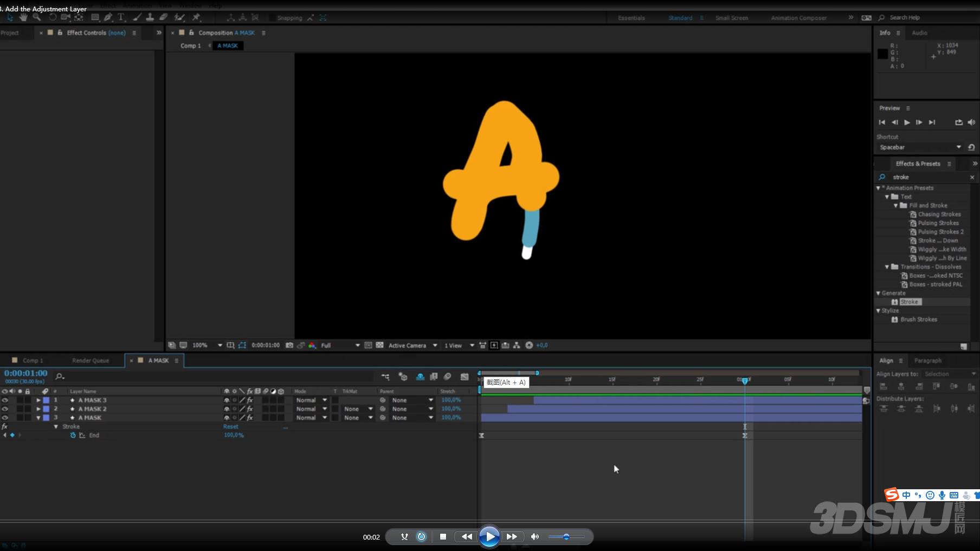Select the Brush Strokes effect
This screenshot has height=551, width=980.
(x=918, y=319)
